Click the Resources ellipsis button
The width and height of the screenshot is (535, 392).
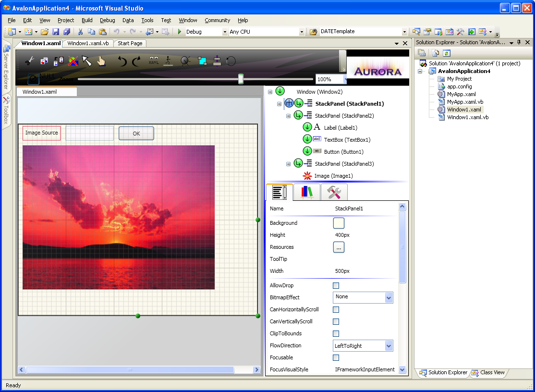[x=339, y=247]
